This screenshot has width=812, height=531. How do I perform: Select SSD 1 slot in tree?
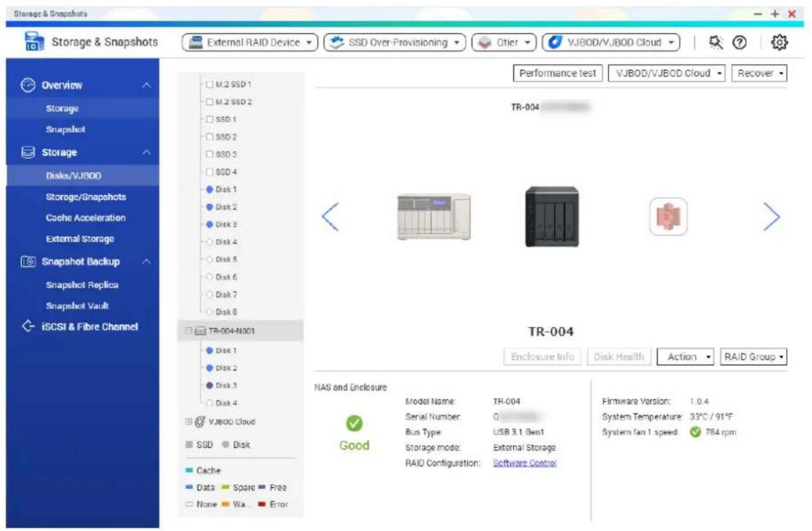point(221,119)
